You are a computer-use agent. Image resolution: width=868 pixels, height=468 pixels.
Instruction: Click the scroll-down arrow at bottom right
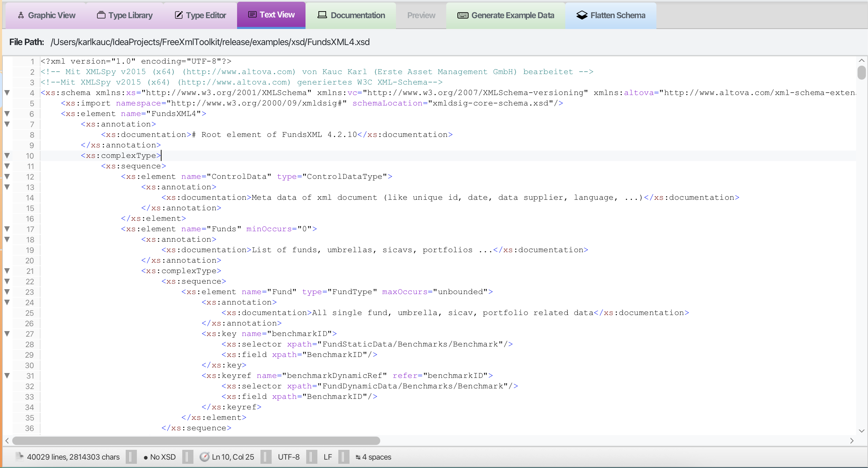click(x=862, y=431)
